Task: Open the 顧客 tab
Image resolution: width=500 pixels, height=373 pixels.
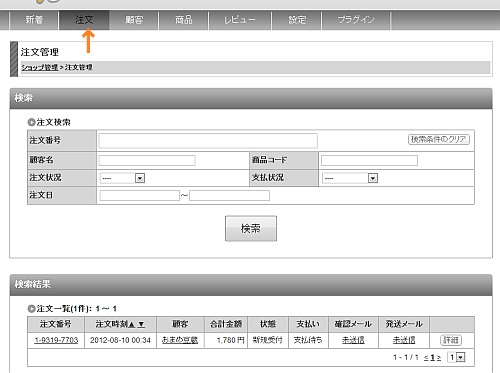Action: pyautogui.click(x=134, y=20)
